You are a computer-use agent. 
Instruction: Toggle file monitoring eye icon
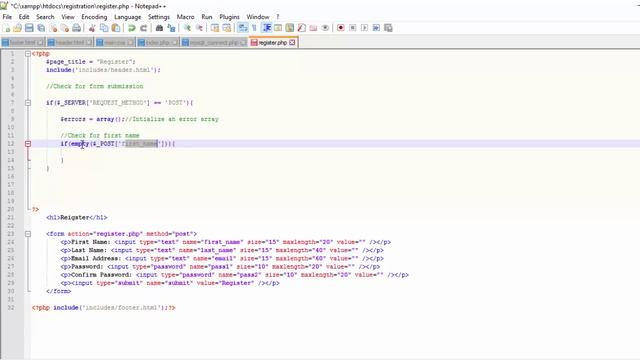(x=325, y=28)
